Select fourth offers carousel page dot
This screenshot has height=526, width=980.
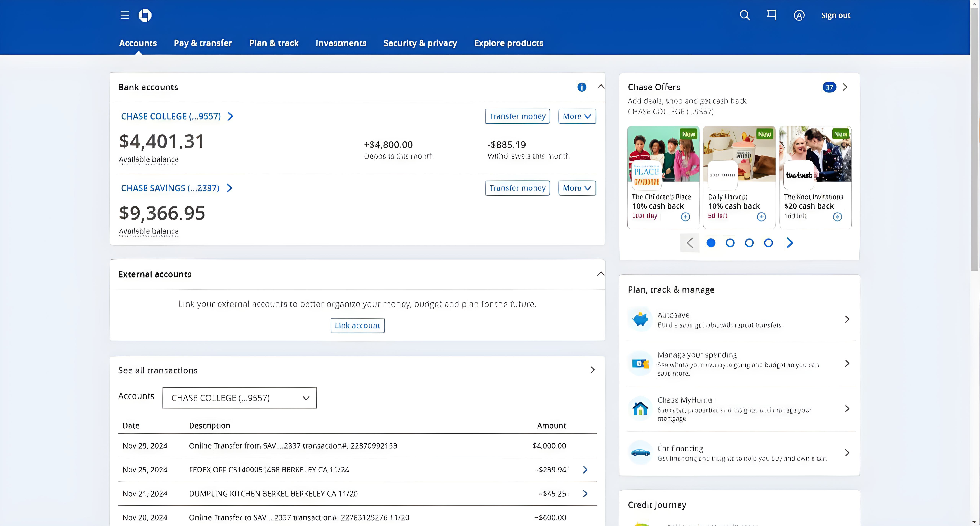click(x=768, y=243)
